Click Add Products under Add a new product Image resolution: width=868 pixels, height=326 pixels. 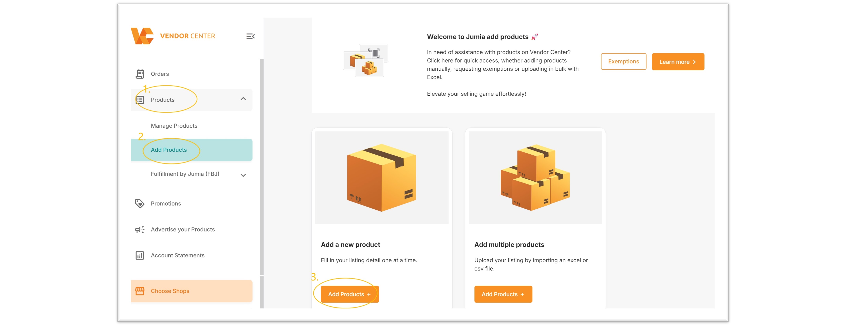349,294
